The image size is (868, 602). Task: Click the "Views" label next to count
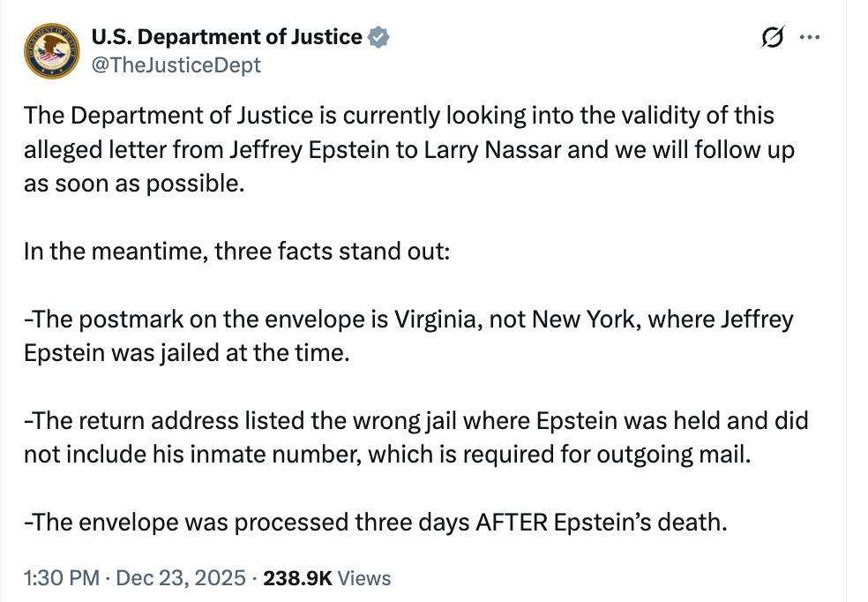coord(364,578)
